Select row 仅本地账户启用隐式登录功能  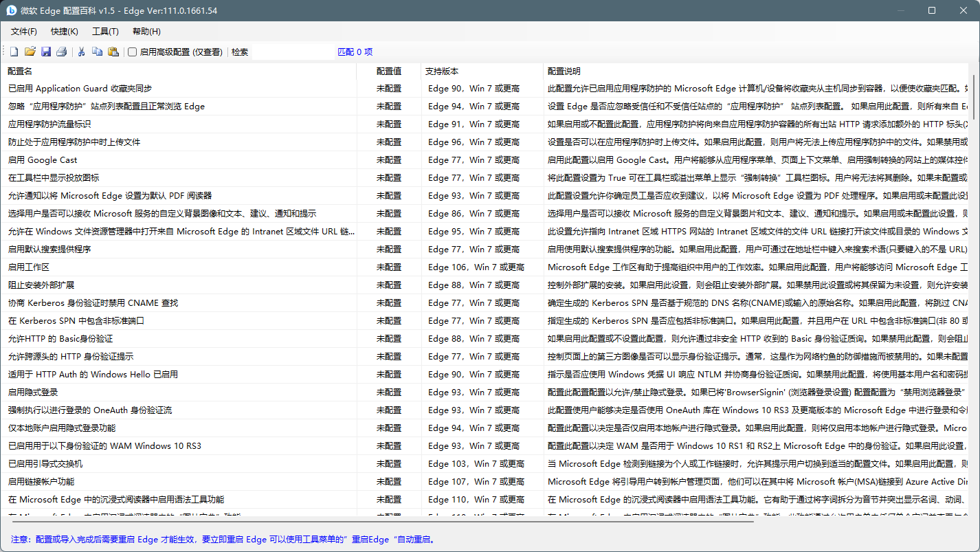click(x=486, y=428)
